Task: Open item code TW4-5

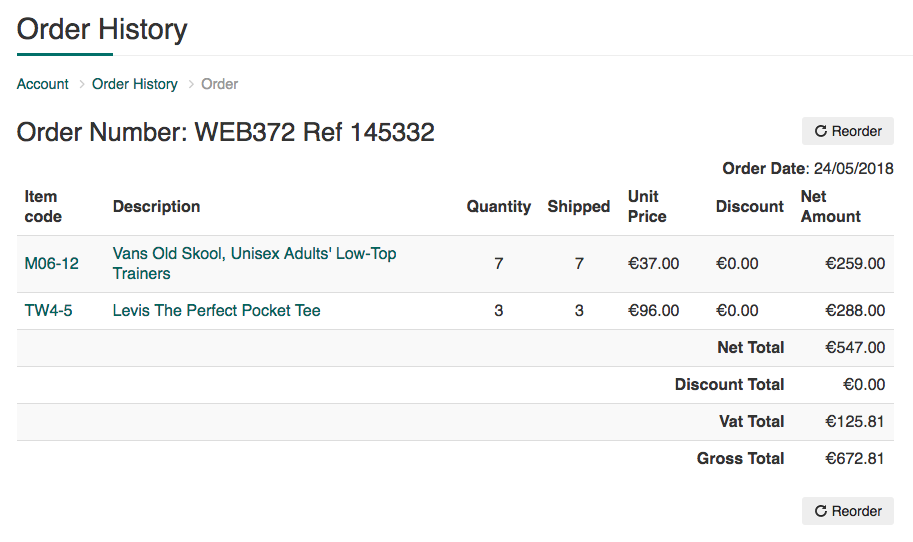Action: pos(49,311)
